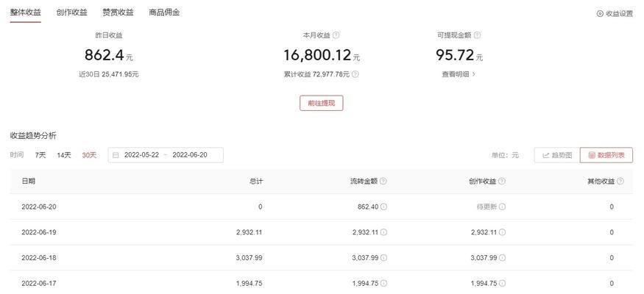Switch to 整体收益 tab

pos(26,12)
